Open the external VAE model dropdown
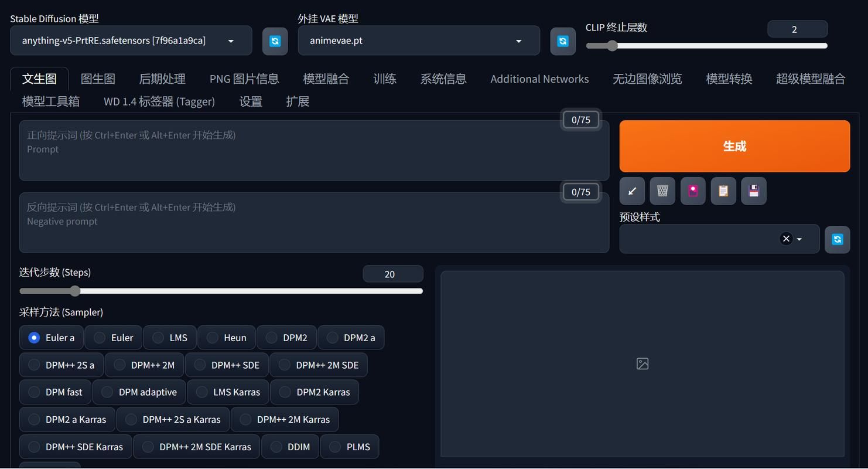Image resolution: width=868 pixels, height=469 pixels. click(x=419, y=40)
